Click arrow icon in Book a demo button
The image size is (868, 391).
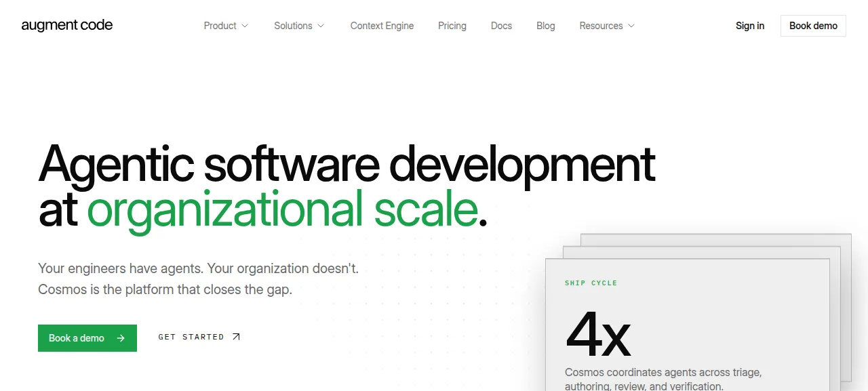(x=121, y=338)
